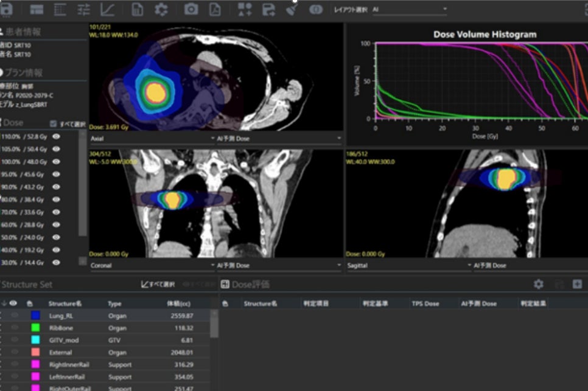The height and width of the screenshot is (391, 588).
Task: Toggle the Dose すべて選択 checkbox
Action: [x=53, y=123]
